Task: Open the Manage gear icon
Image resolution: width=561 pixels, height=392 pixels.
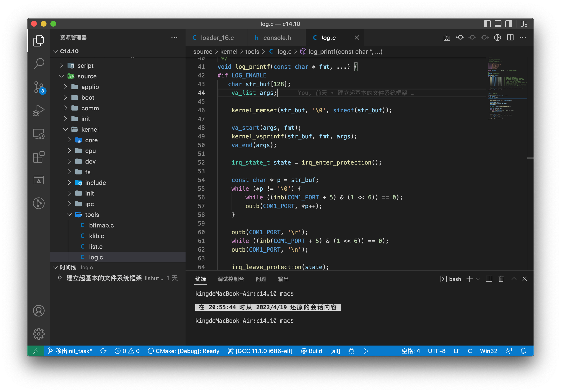Action: [39, 334]
